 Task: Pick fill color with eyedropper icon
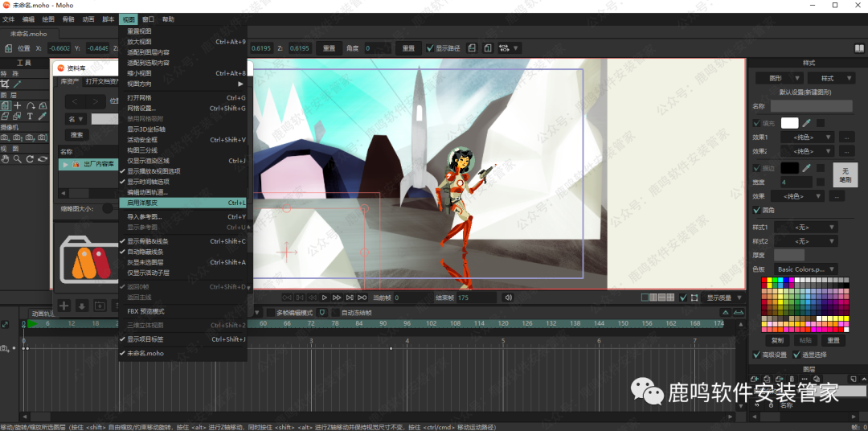[x=807, y=123]
